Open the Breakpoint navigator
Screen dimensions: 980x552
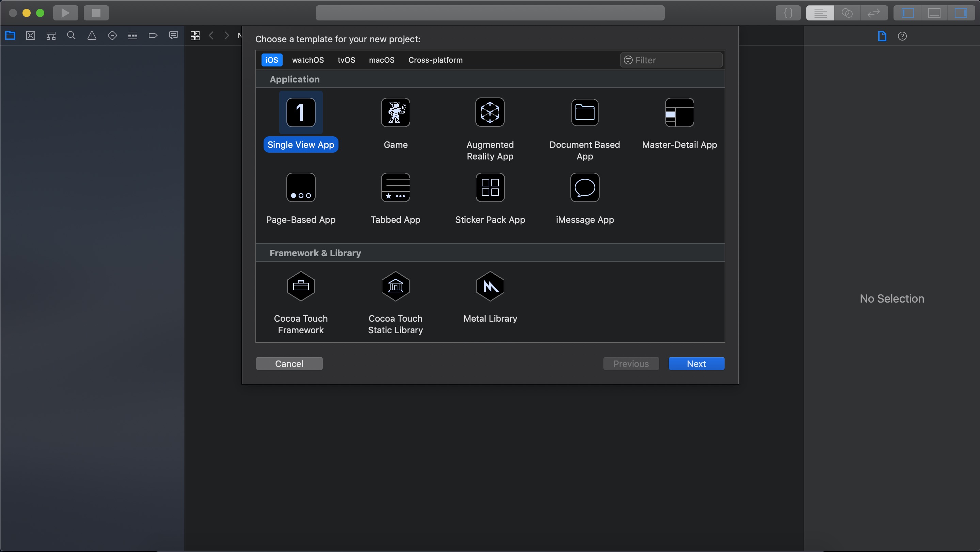click(x=153, y=36)
